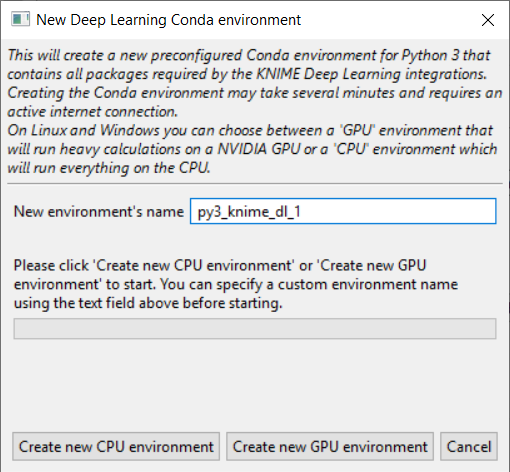510x472 pixels.
Task: Click the "This will create a new preconfigured" description line
Action: 249,55
